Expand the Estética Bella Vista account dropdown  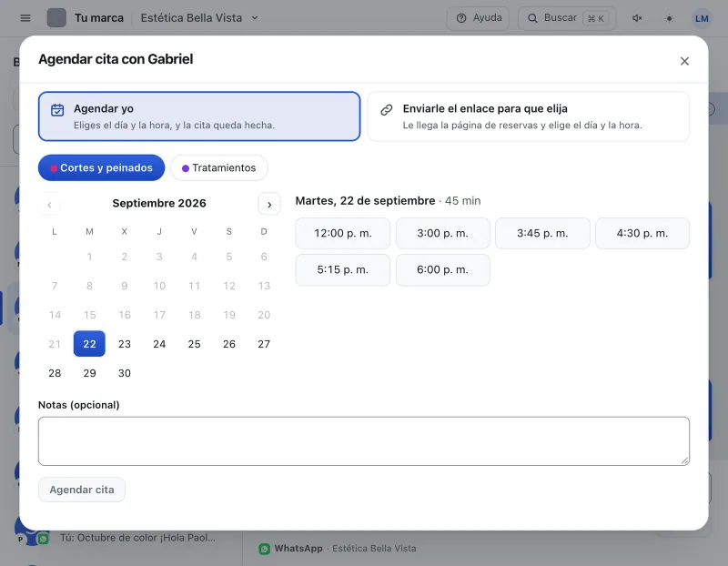click(x=199, y=18)
